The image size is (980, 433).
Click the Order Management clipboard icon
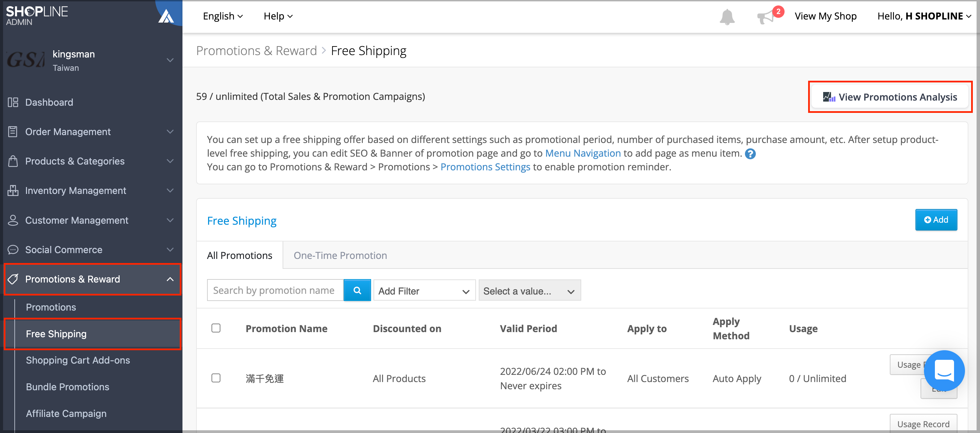point(13,131)
